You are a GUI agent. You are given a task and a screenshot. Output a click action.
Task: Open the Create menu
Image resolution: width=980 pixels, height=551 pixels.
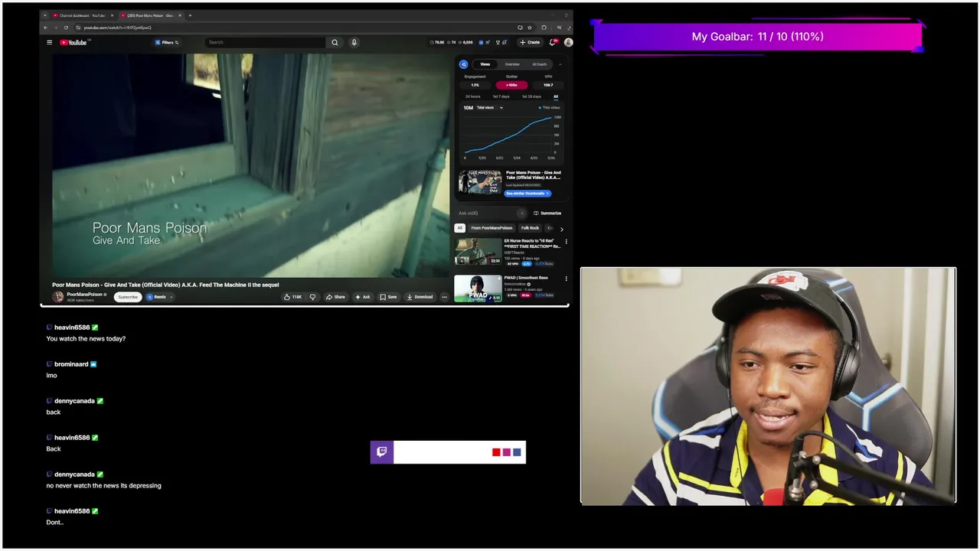tap(529, 43)
